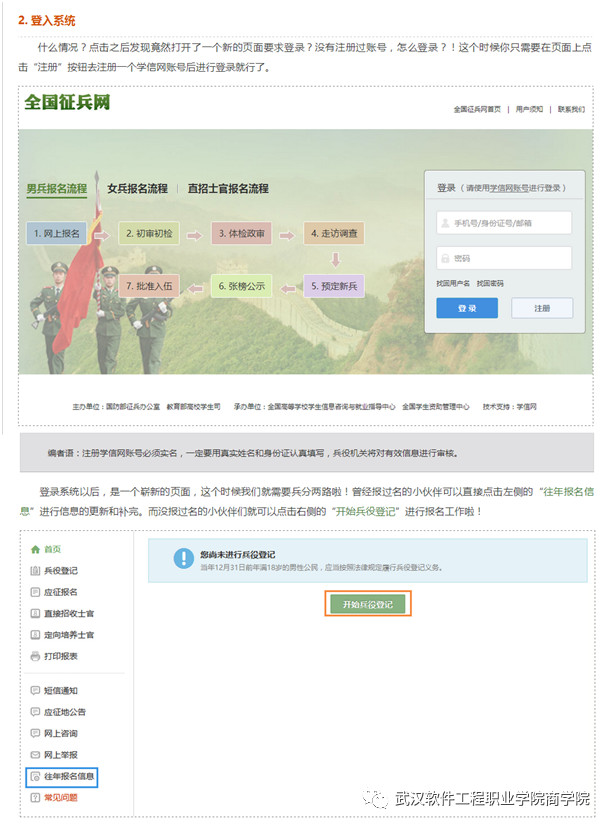609x826 pixels.
Task: Click the envelope icon for 网上举报
Action: [36, 754]
